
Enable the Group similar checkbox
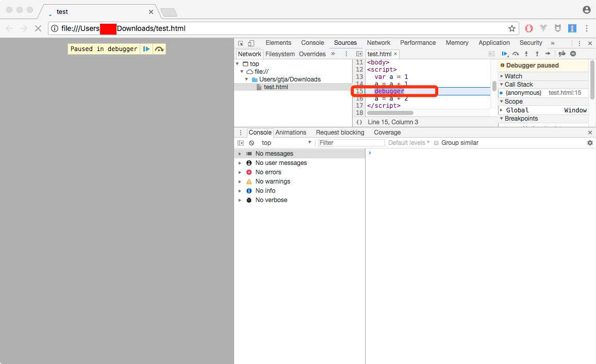(x=436, y=143)
